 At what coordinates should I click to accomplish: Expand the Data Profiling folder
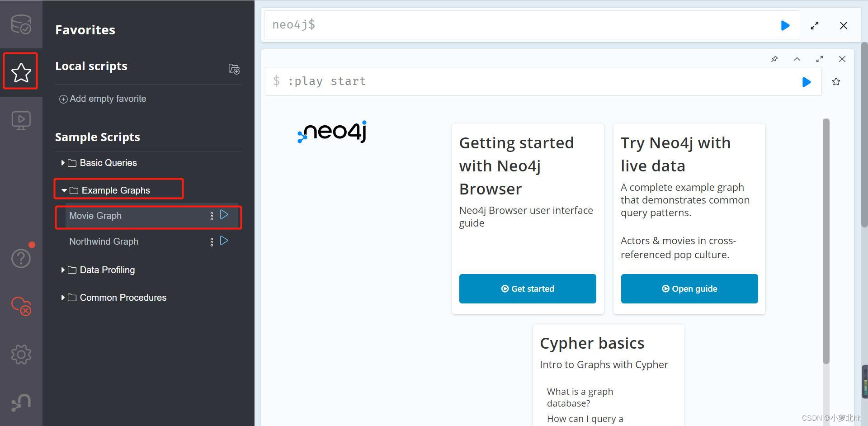99,270
